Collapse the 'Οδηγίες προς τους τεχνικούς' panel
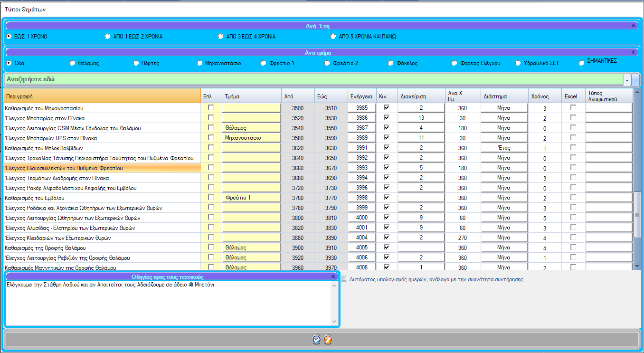 [x=333, y=277]
